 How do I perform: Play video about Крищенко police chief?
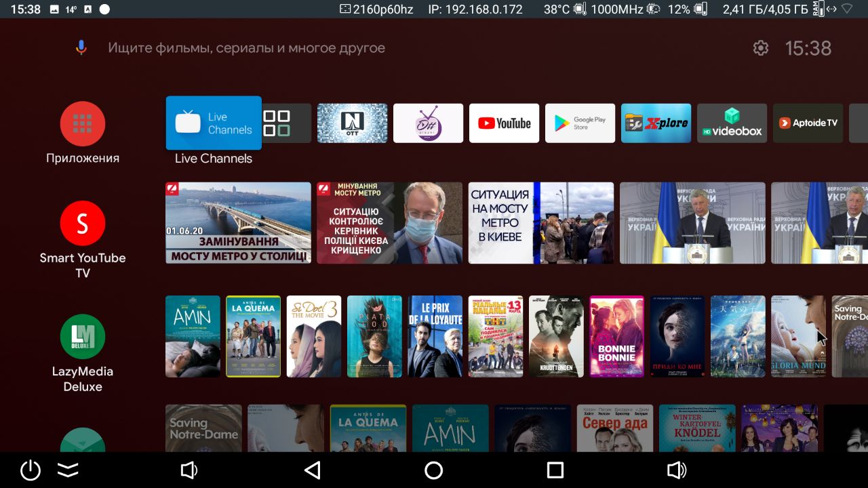390,223
